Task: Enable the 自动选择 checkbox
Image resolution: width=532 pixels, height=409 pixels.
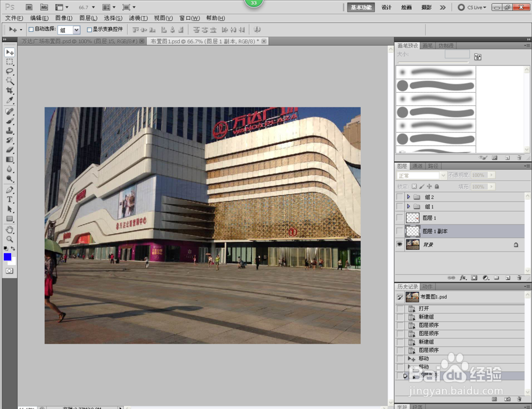Action: (31, 29)
